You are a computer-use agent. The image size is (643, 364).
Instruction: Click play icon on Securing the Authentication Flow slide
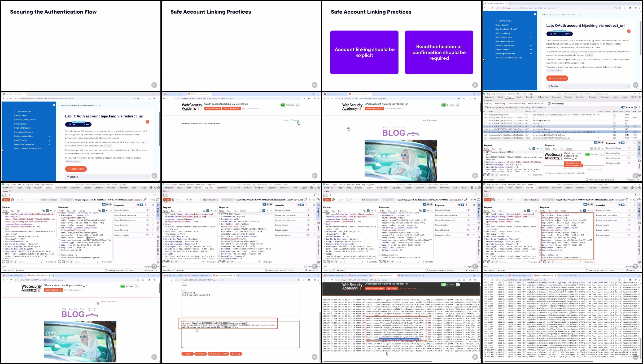point(154,85)
